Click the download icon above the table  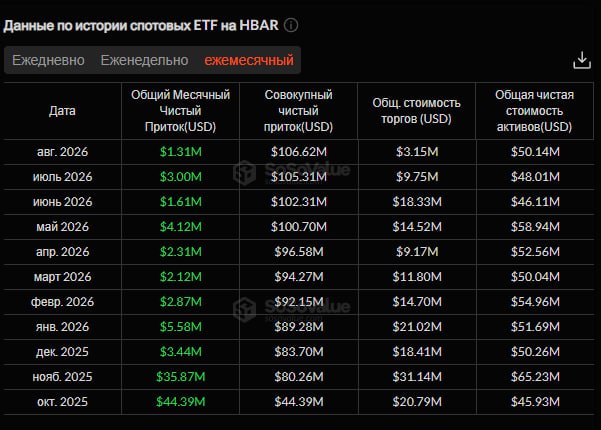click(x=582, y=61)
